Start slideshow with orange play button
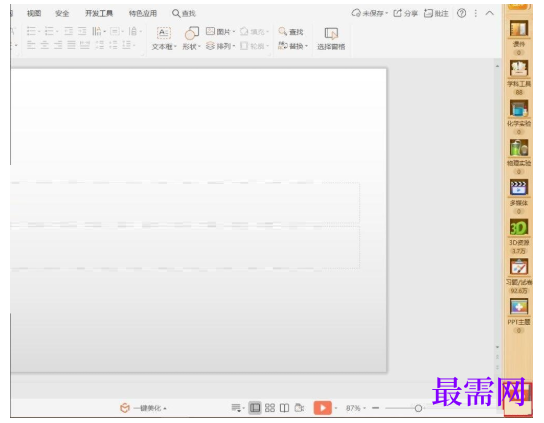Screen dimensions: 544x423 point(322,408)
